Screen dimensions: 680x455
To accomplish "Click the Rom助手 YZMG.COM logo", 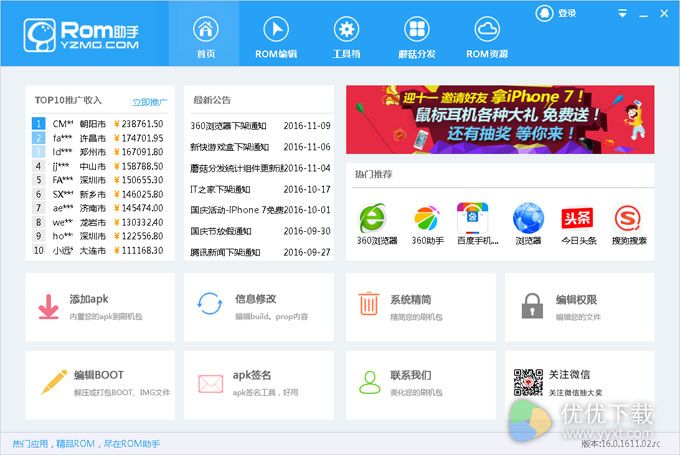I will coord(81,36).
